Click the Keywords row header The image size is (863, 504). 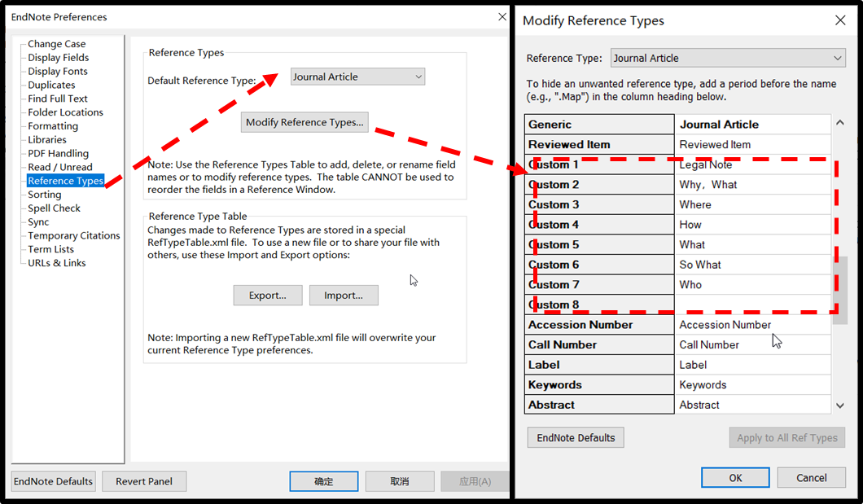click(599, 384)
